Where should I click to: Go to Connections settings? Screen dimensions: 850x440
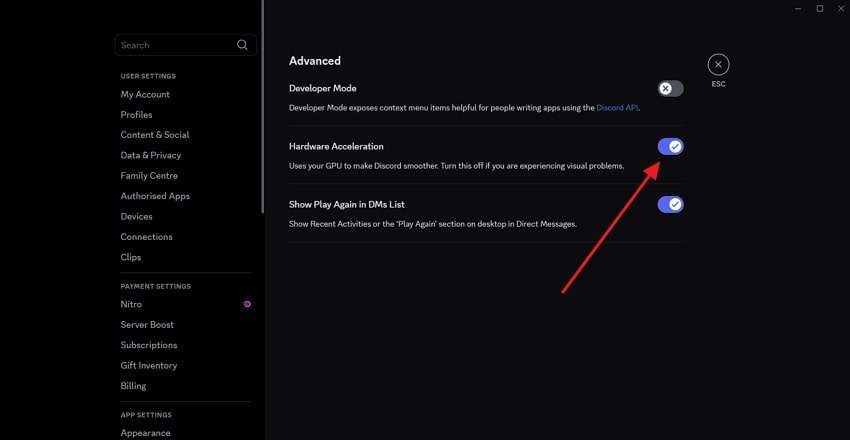(146, 237)
